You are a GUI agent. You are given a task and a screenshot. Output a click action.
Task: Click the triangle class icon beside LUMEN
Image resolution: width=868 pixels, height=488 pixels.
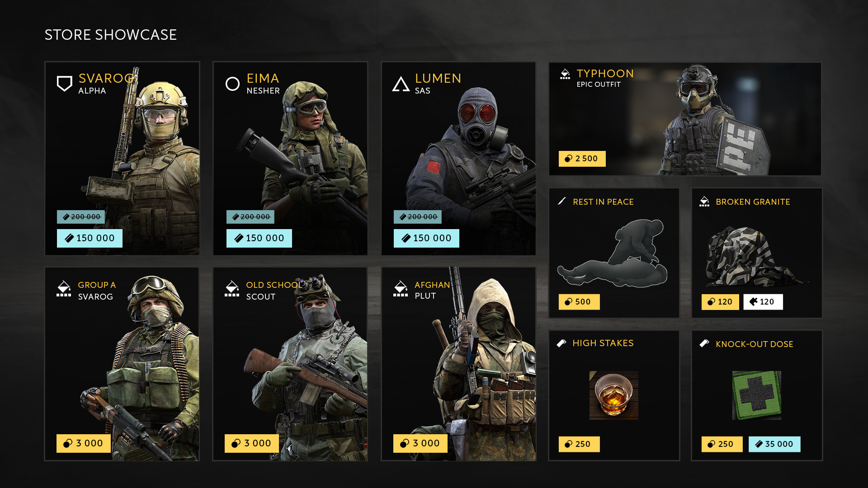pyautogui.click(x=401, y=84)
